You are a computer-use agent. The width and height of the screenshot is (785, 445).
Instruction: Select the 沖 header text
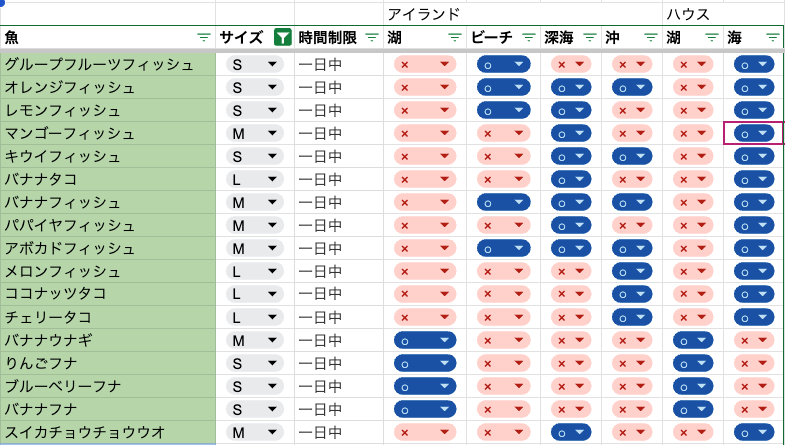tap(613, 38)
